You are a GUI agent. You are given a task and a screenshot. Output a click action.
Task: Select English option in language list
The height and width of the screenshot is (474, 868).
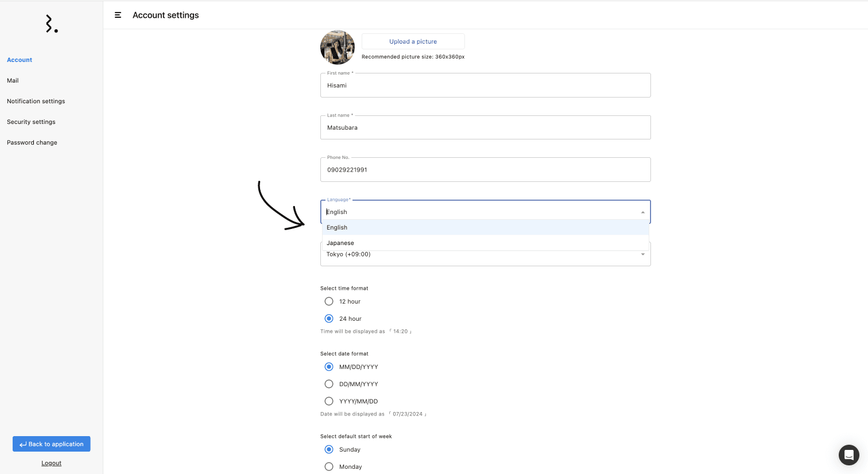337,228
